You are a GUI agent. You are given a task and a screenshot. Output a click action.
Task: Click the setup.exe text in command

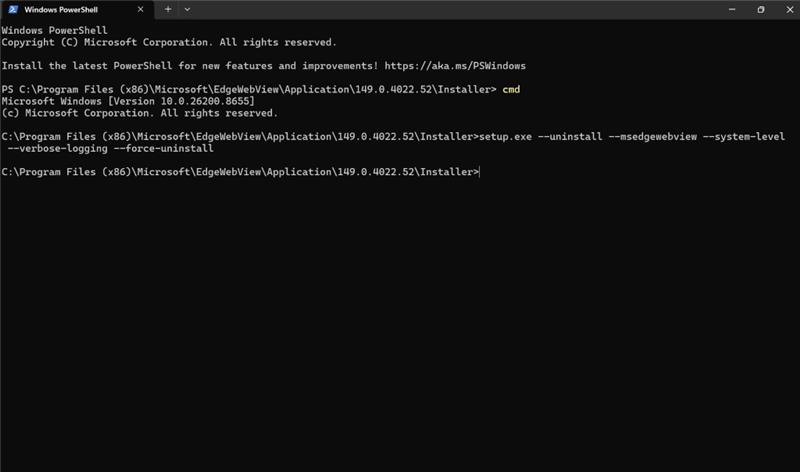[506, 137]
